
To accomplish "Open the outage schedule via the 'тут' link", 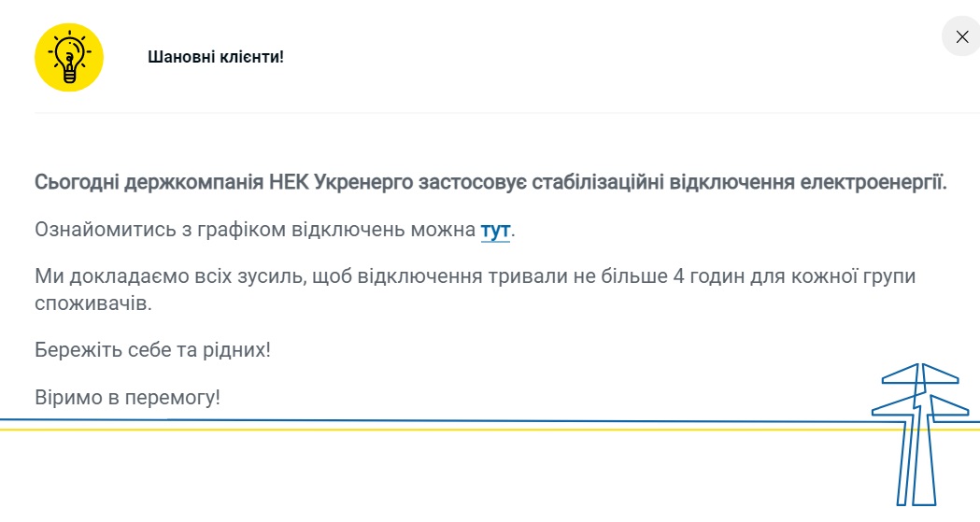I will click(495, 231).
